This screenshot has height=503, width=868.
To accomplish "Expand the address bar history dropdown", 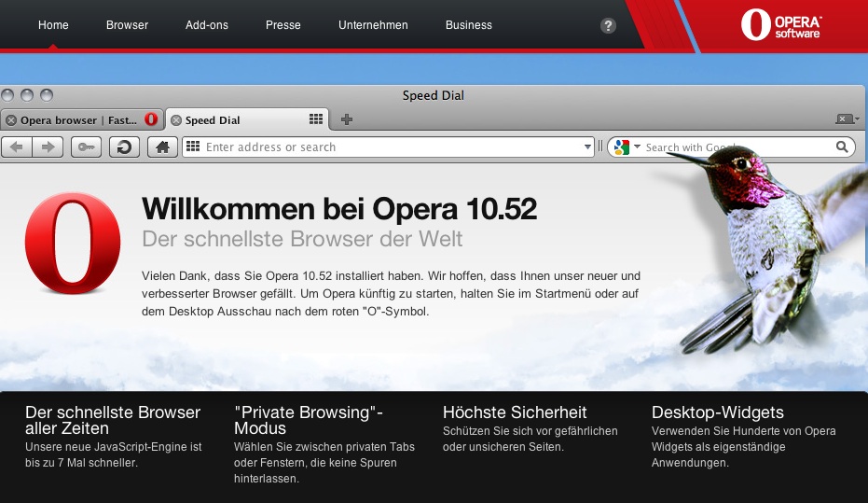I will (587, 147).
